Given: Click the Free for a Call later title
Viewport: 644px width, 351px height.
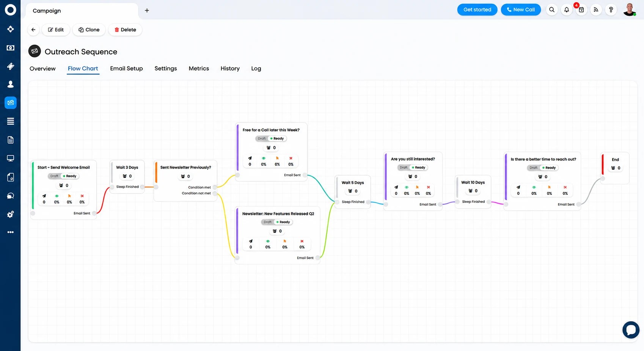Looking at the screenshot, I should (271, 130).
